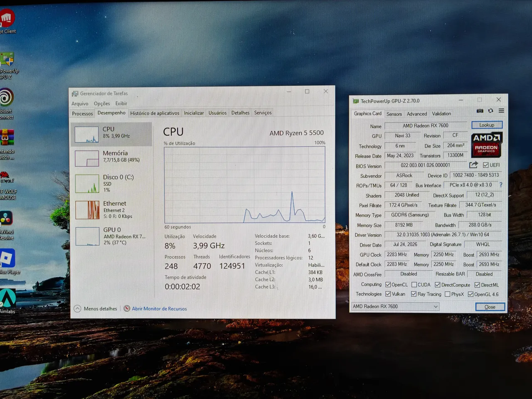Collapse with Menos detalhes chevron
Screen dimensions: 532x399
click(x=77, y=308)
